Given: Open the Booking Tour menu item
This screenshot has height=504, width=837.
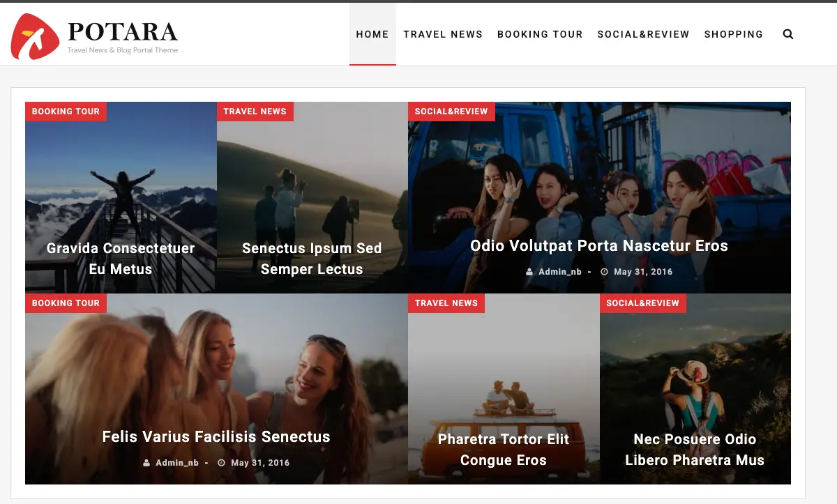Looking at the screenshot, I should (540, 34).
